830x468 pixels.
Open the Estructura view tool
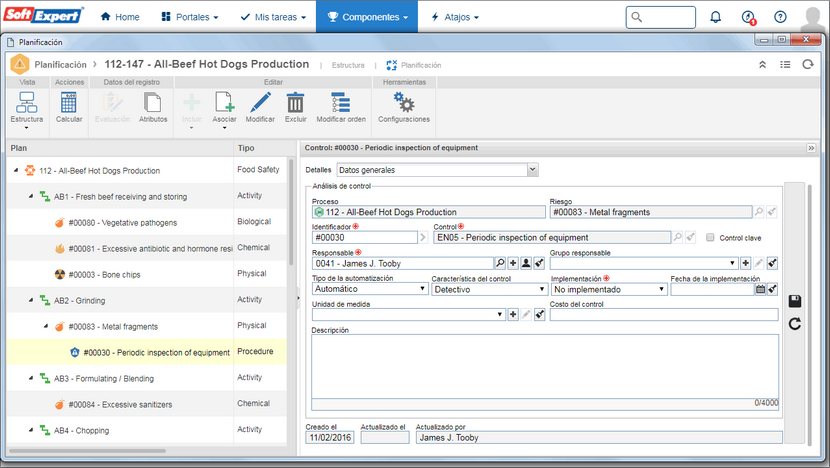pos(26,109)
